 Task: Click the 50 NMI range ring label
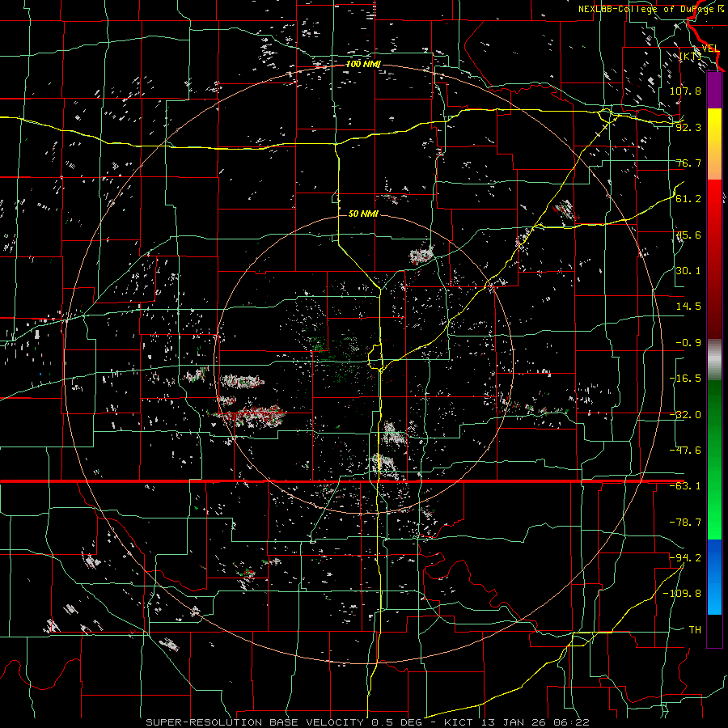[x=363, y=214]
